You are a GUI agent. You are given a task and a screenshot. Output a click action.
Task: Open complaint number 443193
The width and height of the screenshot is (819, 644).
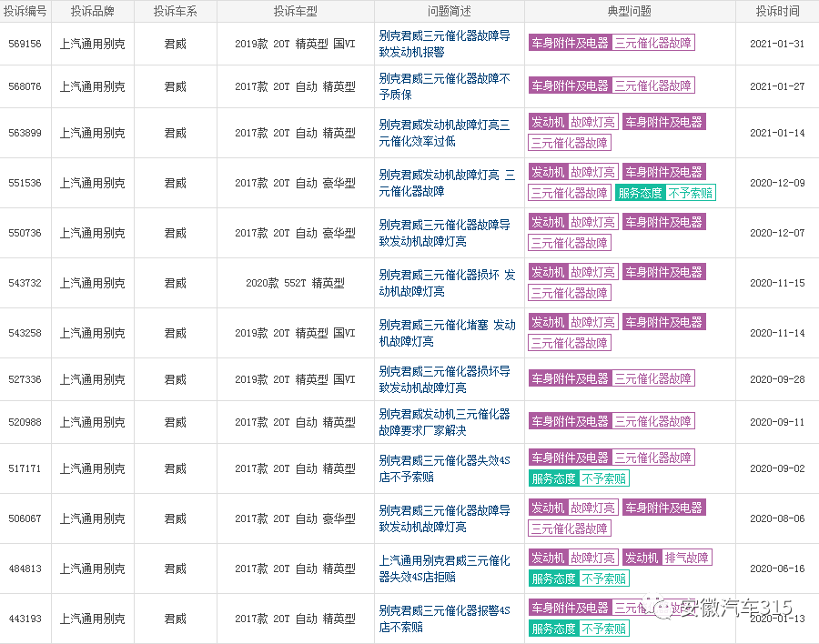(25, 619)
